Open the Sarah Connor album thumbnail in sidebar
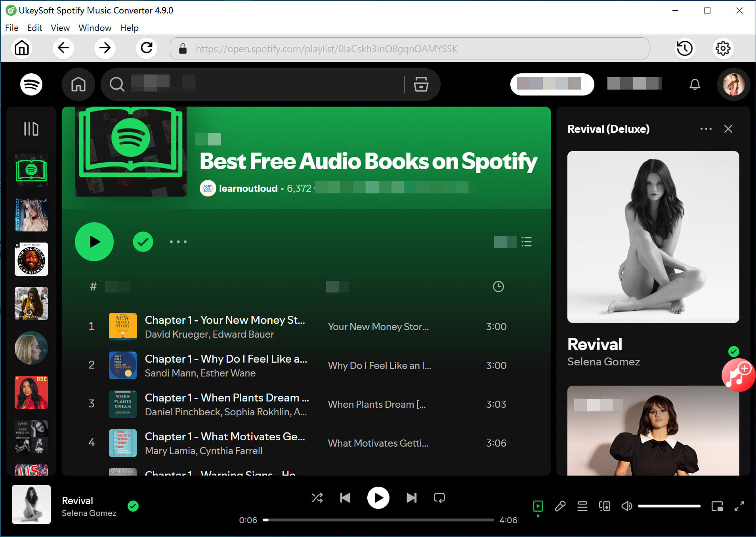This screenshot has width=756, height=537. (31, 215)
